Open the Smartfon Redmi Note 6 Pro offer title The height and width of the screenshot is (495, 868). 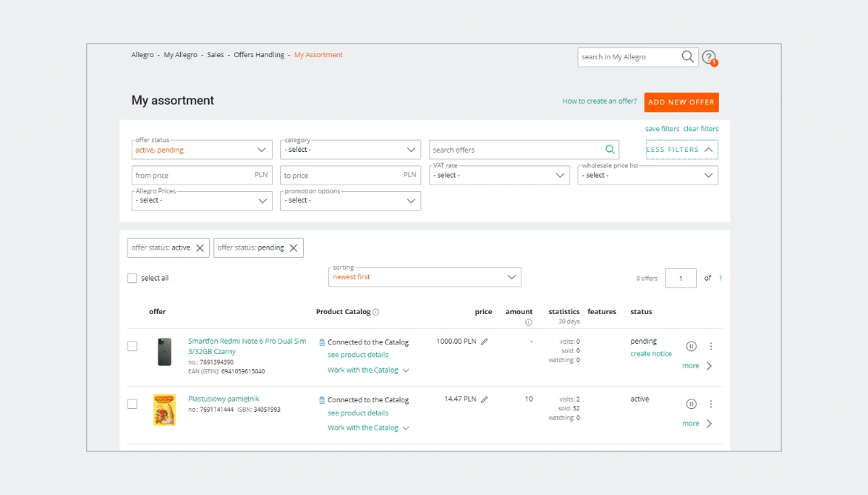[x=247, y=346]
